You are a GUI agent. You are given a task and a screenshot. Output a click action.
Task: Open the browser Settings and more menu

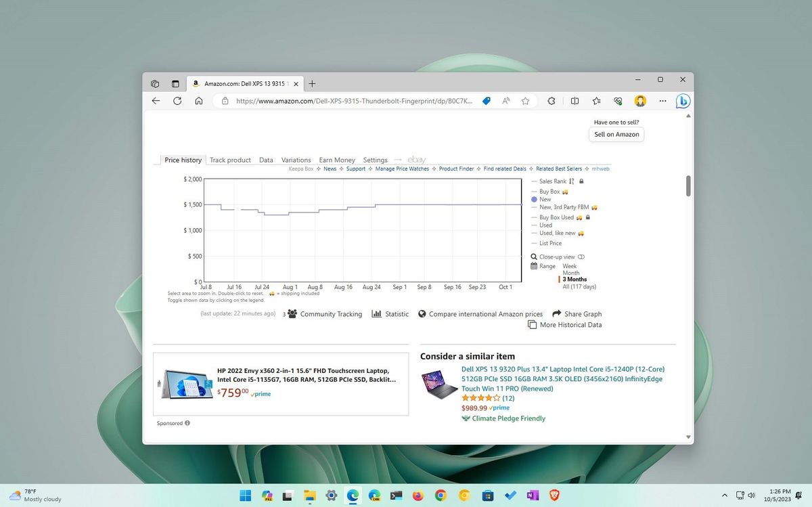click(x=662, y=100)
